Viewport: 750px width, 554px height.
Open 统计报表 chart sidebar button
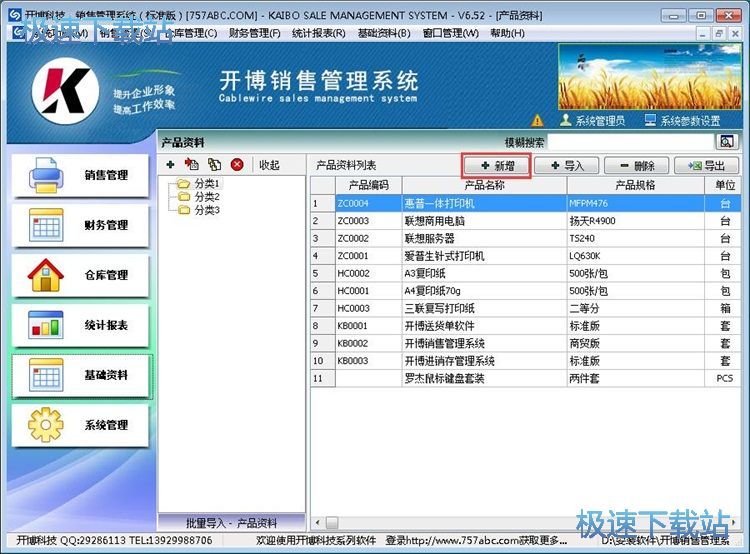click(x=80, y=325)
